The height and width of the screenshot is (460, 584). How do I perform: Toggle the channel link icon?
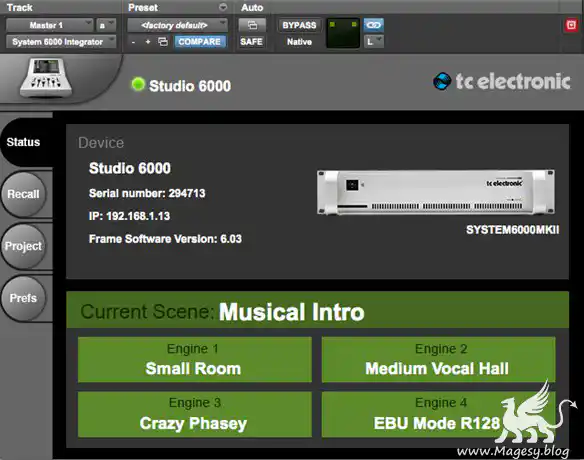374,25
